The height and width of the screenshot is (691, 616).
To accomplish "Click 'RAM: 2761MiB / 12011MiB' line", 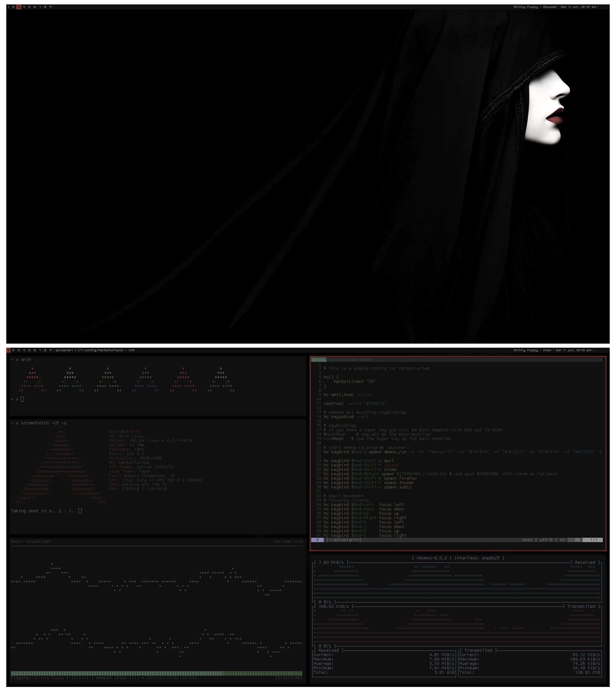I will tap(138, 489).
